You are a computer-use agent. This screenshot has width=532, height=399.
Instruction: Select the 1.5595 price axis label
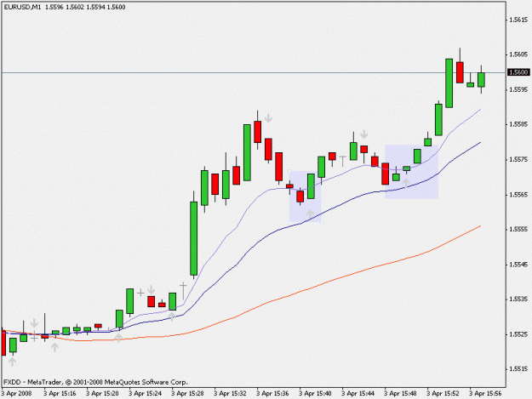(x=518, y=89)
